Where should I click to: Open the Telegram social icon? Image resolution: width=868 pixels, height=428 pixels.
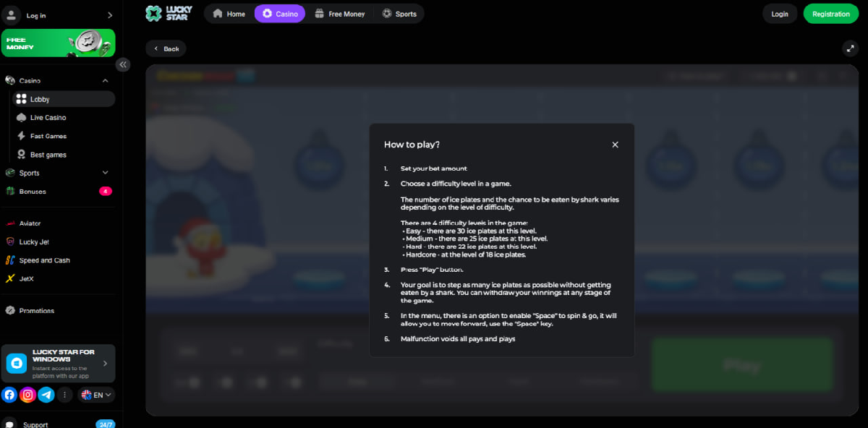(46, 395)
